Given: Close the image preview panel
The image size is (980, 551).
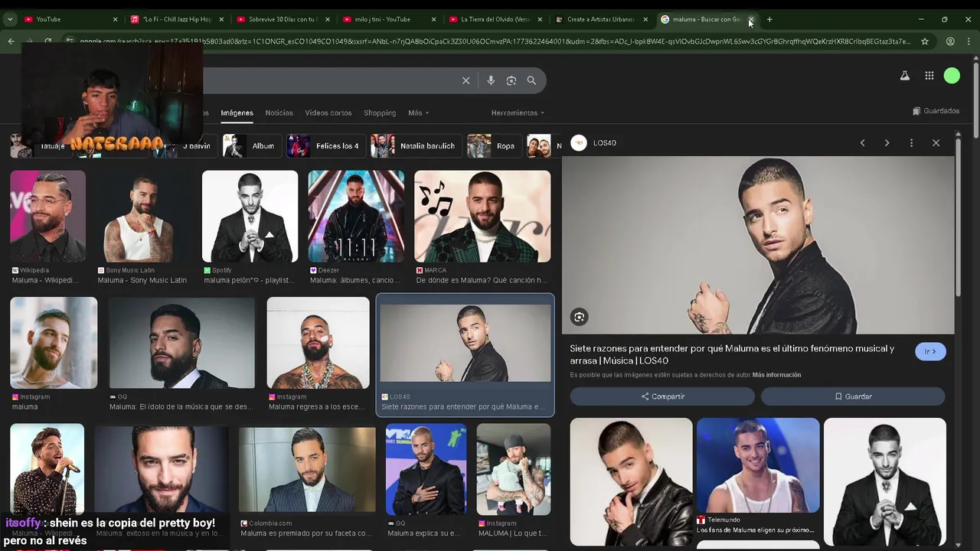Looking at the screenshot, I should (936, 143).
